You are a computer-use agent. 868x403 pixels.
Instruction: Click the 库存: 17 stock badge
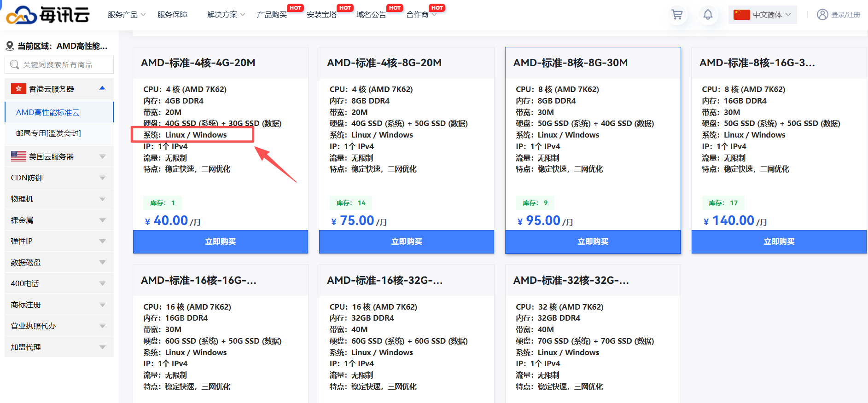[x=723, y=203]
